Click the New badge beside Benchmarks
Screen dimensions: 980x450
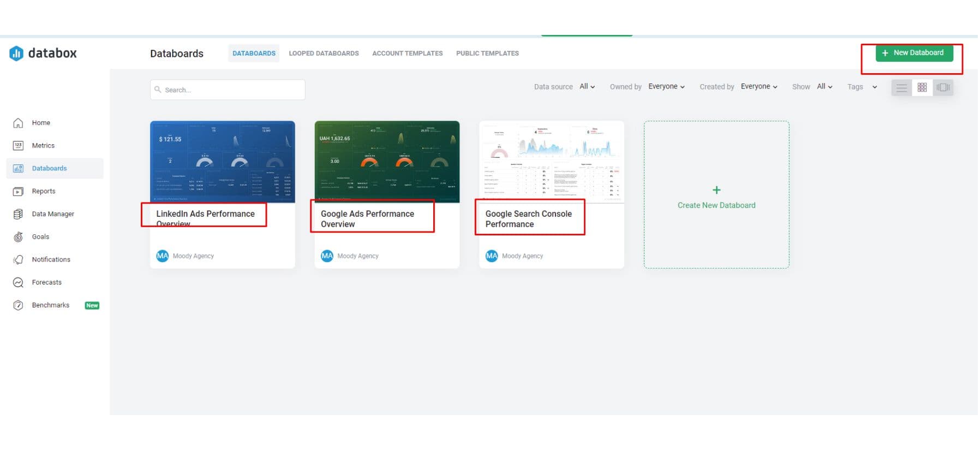92,306
